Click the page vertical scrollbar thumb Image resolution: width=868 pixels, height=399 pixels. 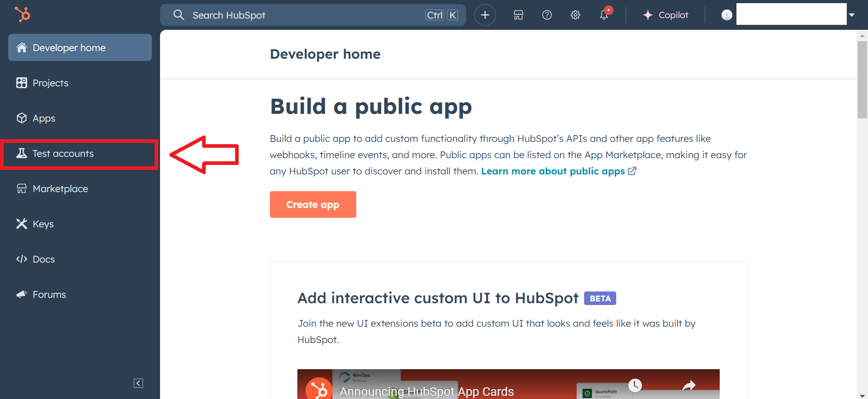point(862,80)
